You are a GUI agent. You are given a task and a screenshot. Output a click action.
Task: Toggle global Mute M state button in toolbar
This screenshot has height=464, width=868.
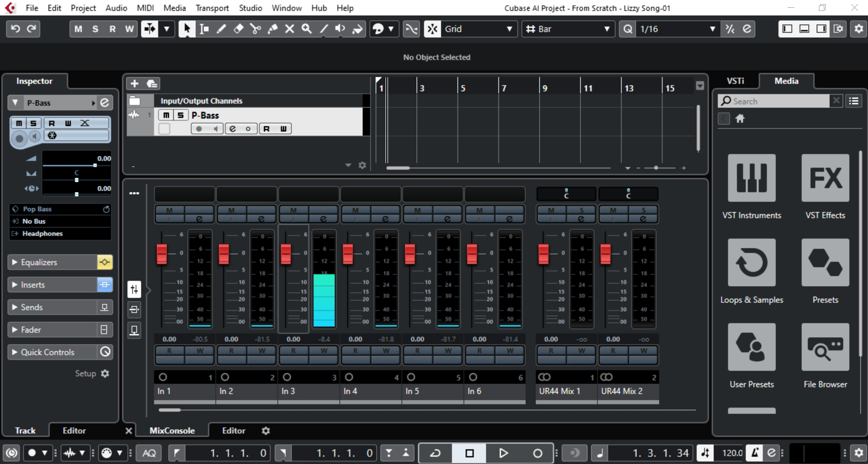(x=78, y=29)
